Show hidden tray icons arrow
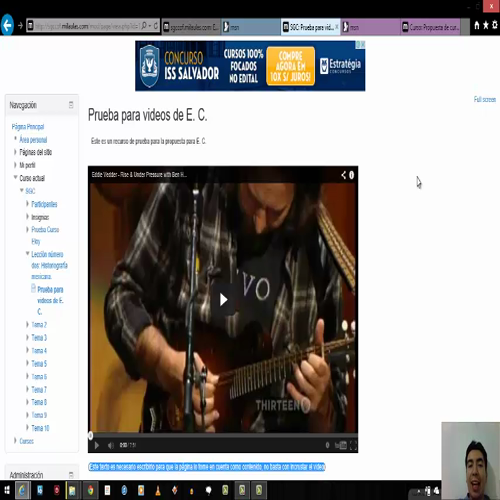The height and width of the screenshot is (500, 500). click(420, 491)
